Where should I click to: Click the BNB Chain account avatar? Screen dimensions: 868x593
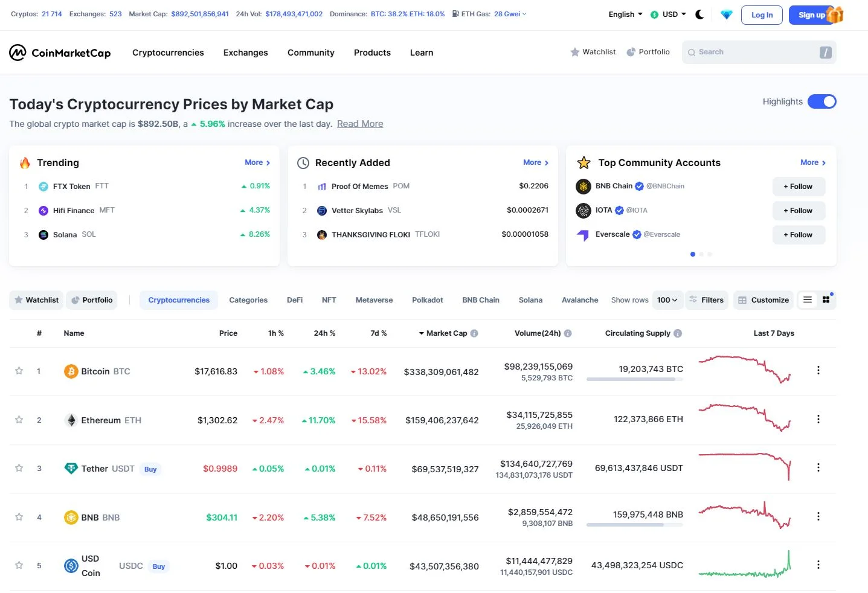click(x=583, y=187)
